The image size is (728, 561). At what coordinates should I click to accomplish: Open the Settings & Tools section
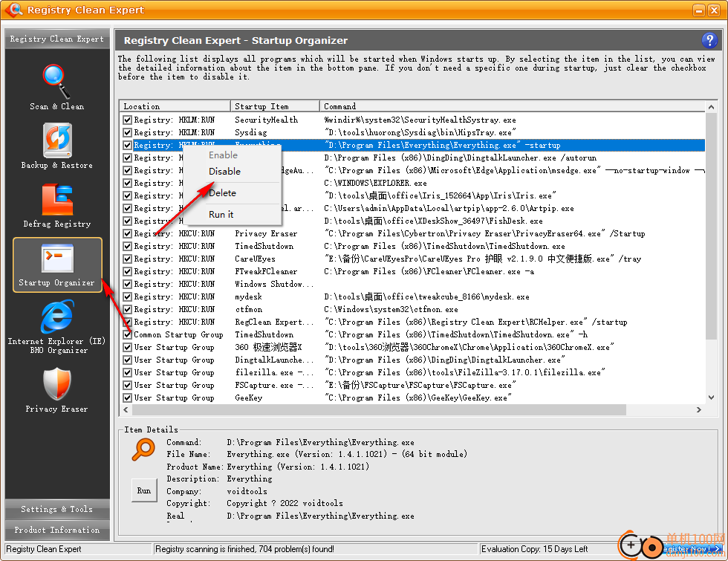point(57,509)
